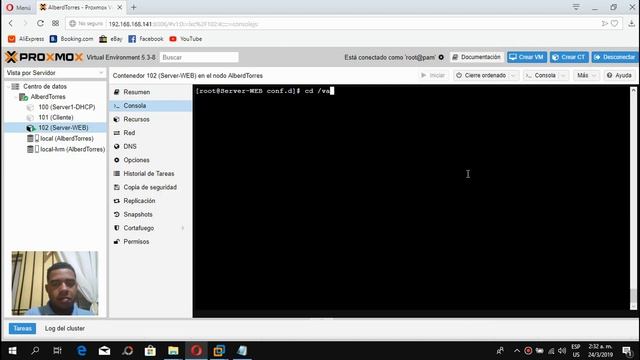Click the Cortafuego shield icon
The height and width of the screenshot is (360, 640).
(x=116, y=228)
